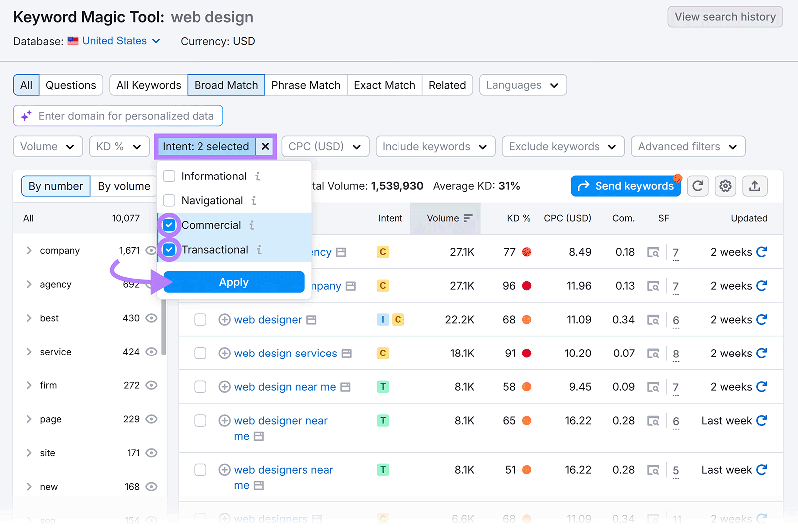Open the CPC (USD) filter dropdown
798x532 pixels.
(325, 146)
